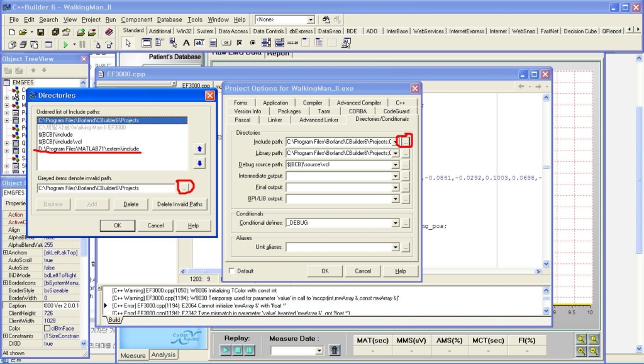644x364 pixels.
Task: Toggle the Default checkbox in Project Options
Action: click(x=231, y=271)
